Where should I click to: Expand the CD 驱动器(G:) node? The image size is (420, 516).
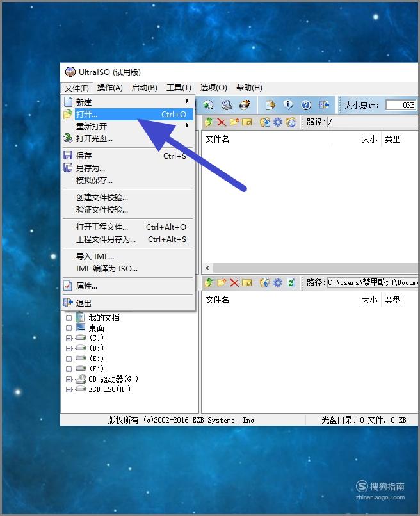[69, 379]
